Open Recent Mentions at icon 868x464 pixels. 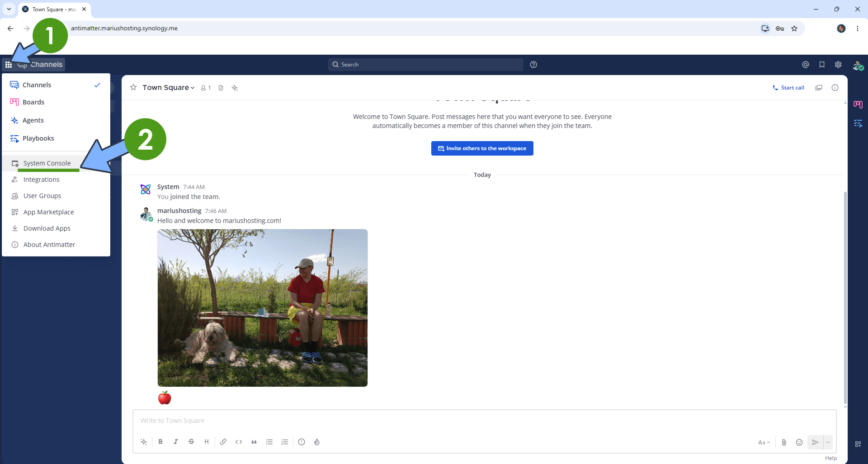click(806, 65)
